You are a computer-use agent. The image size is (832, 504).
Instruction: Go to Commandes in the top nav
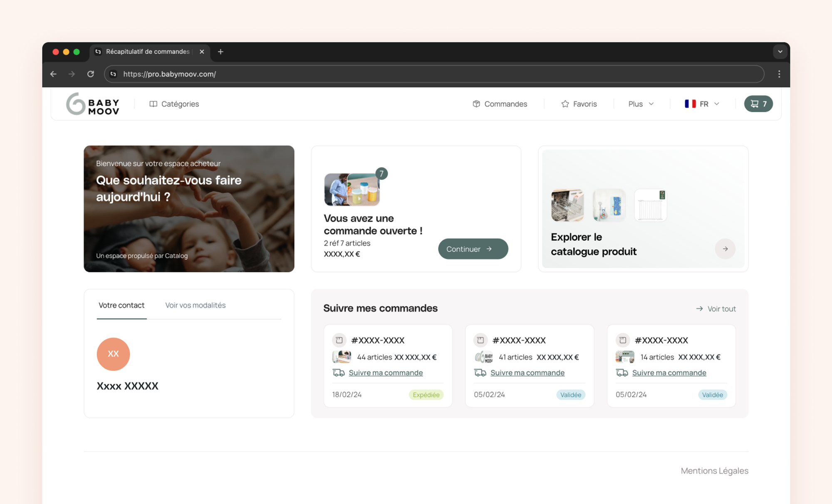click(x=500, y=104)
